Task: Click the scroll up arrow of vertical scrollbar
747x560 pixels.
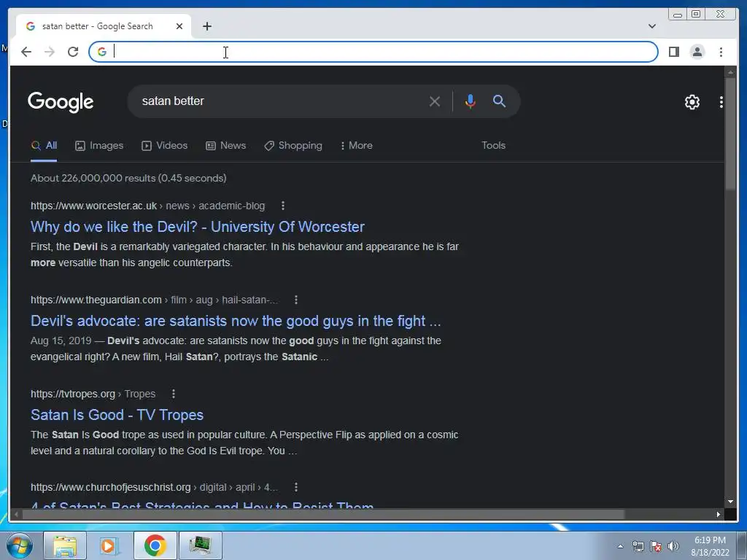Action: [730, 72]
